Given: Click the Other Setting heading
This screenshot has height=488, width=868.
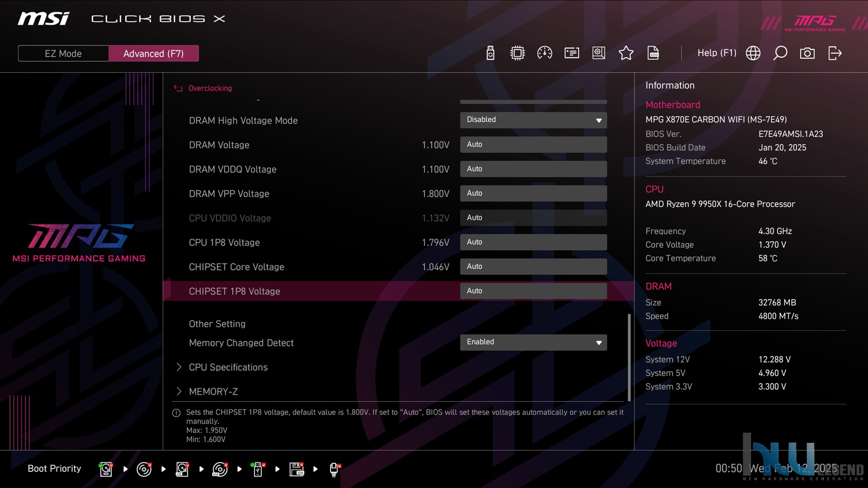Looking at the screenshot, I should pos(217,324).
